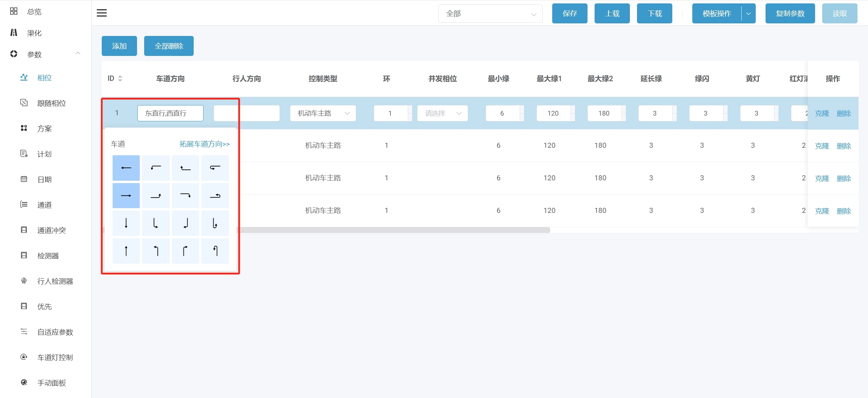This screenshot has height=398, width=868.
Task: Select the up-then-right turn lane arrow
Action: tap(185, 251)
